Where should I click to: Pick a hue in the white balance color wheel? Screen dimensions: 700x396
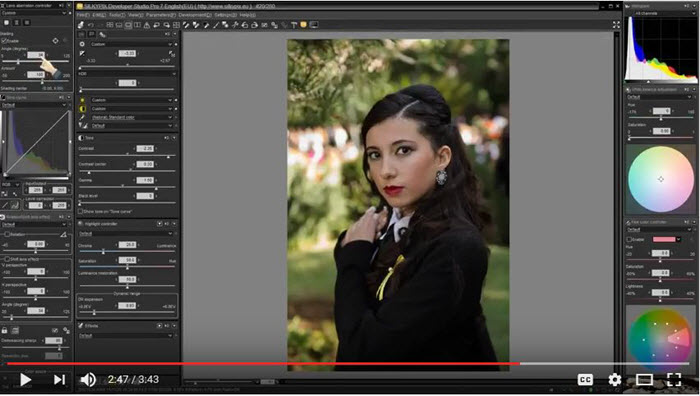tap(661, 179)
